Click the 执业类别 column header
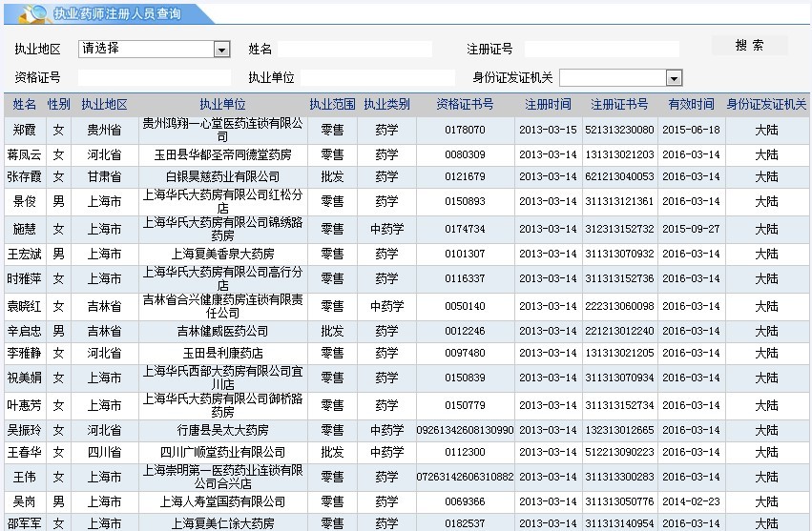The width and height of the screenshot is (812, 531). click(386, 105)
